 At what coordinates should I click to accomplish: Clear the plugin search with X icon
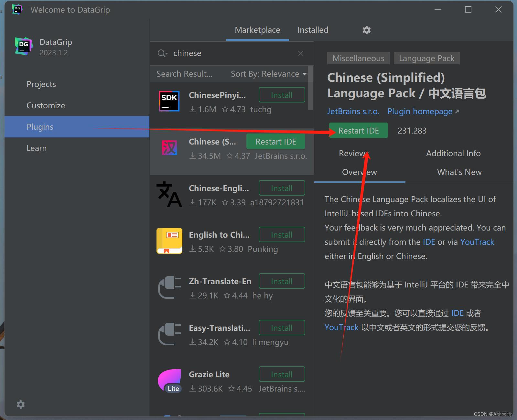[x=301, y=53]
